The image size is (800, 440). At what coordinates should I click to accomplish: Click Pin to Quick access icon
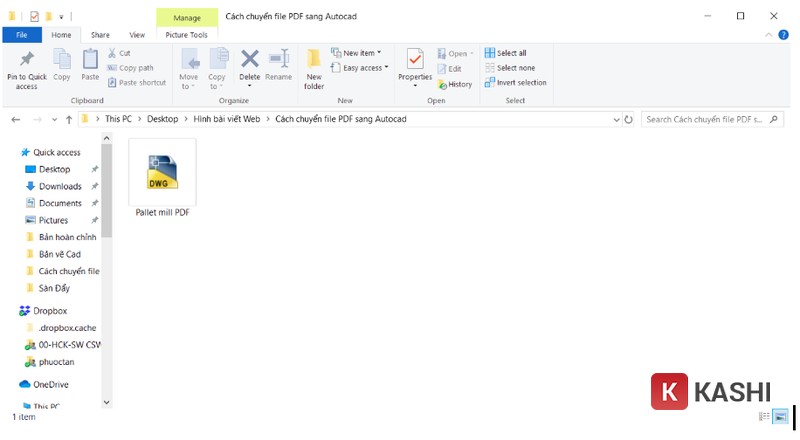27,60
